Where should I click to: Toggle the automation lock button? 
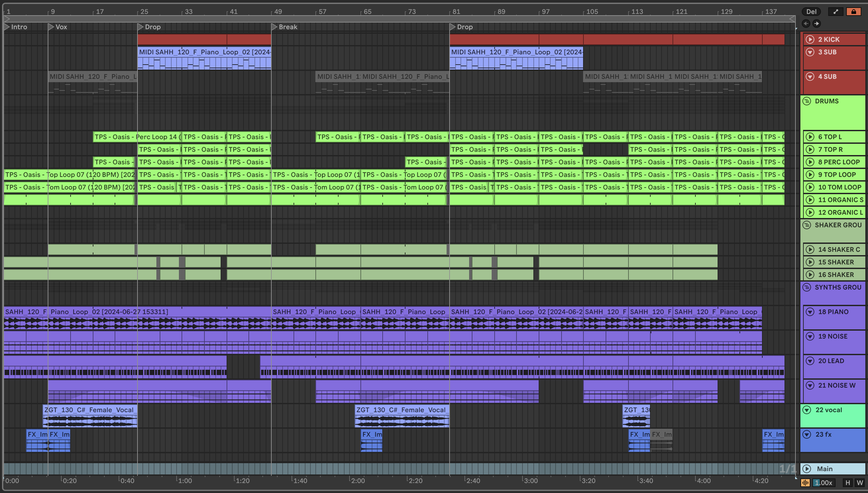point(853,12)
